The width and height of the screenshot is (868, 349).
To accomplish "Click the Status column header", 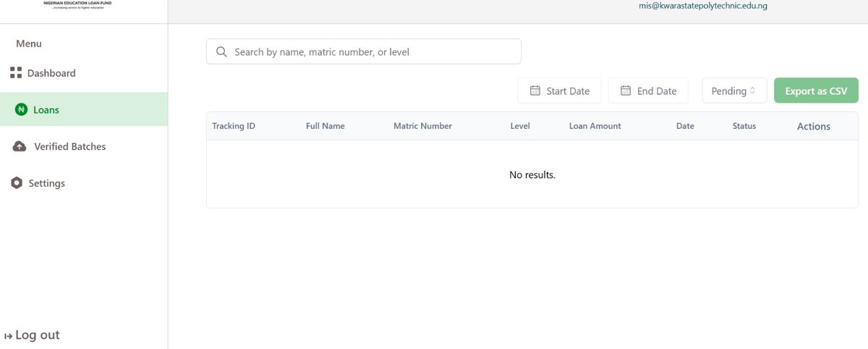I will (x=744, y=126).
